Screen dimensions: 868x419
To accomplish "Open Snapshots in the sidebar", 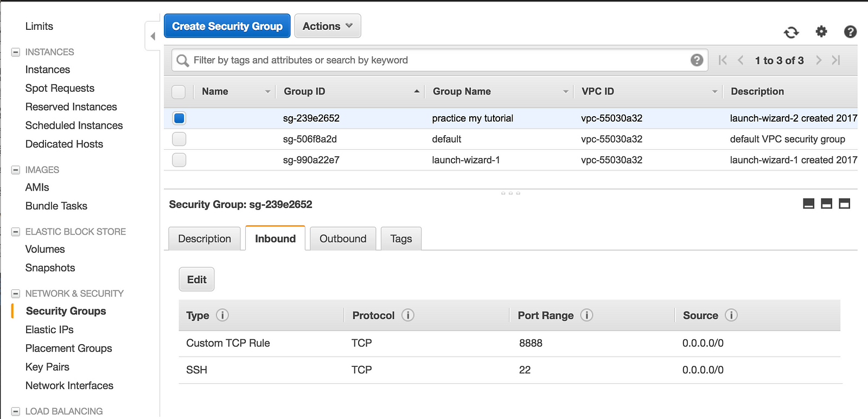I will point(50,268).
